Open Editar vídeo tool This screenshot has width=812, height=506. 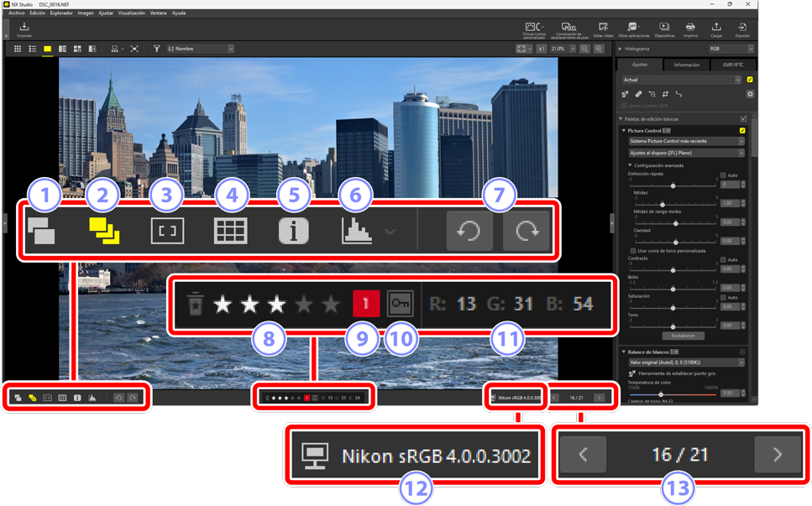603,28
